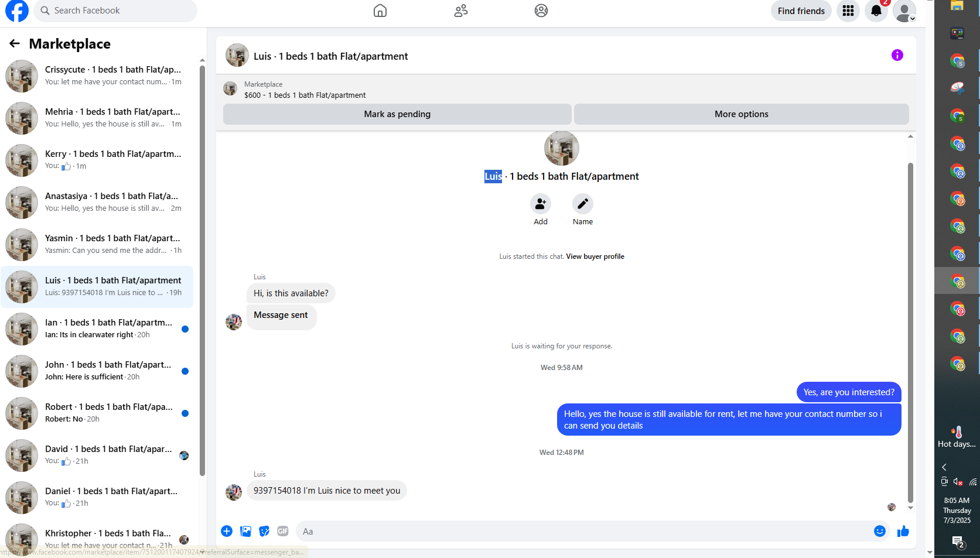
Task: Open the Windows notification center icon
Action: 958,543
